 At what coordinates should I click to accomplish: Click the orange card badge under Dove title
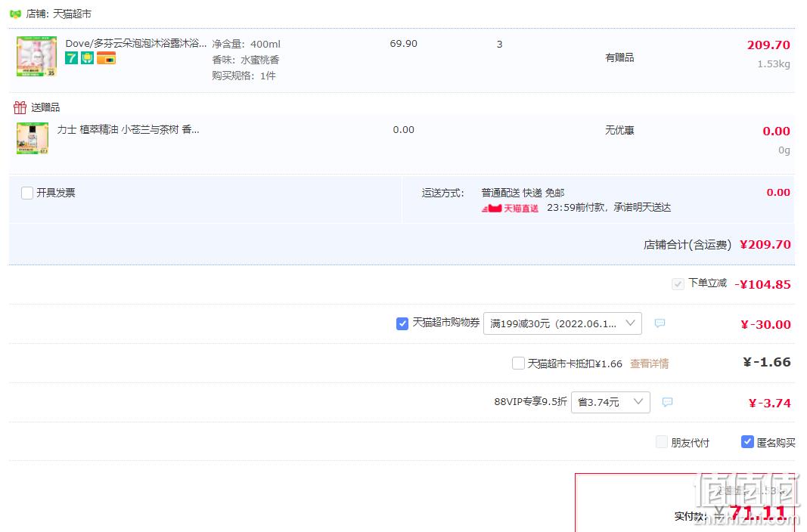coord(107,58)
